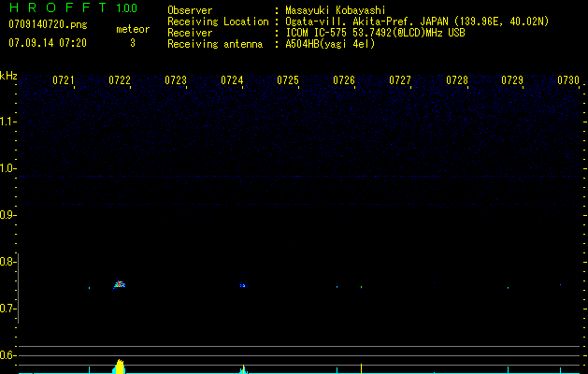Click the date stamp 07.09.14 07:20
The width and height of the screenshot is (588, 374).
click(x=48, y=43)
